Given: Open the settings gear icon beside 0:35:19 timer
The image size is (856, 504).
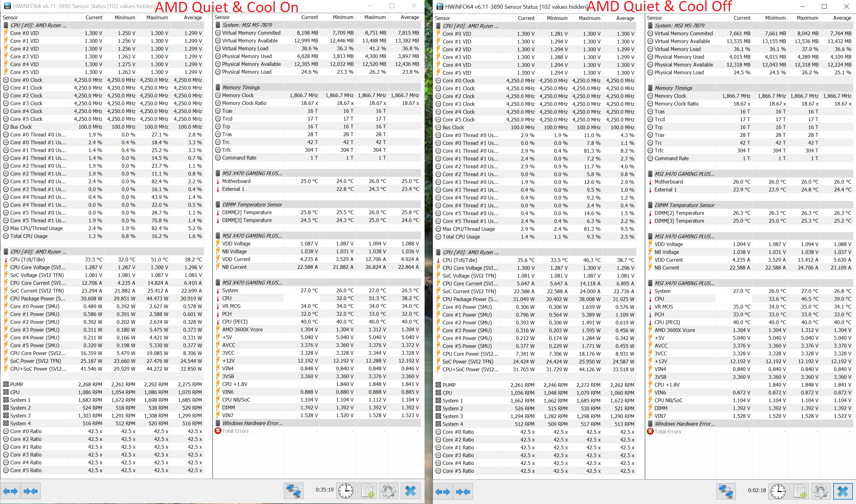Looking at the screenshot, I should [x=389, y=491].
